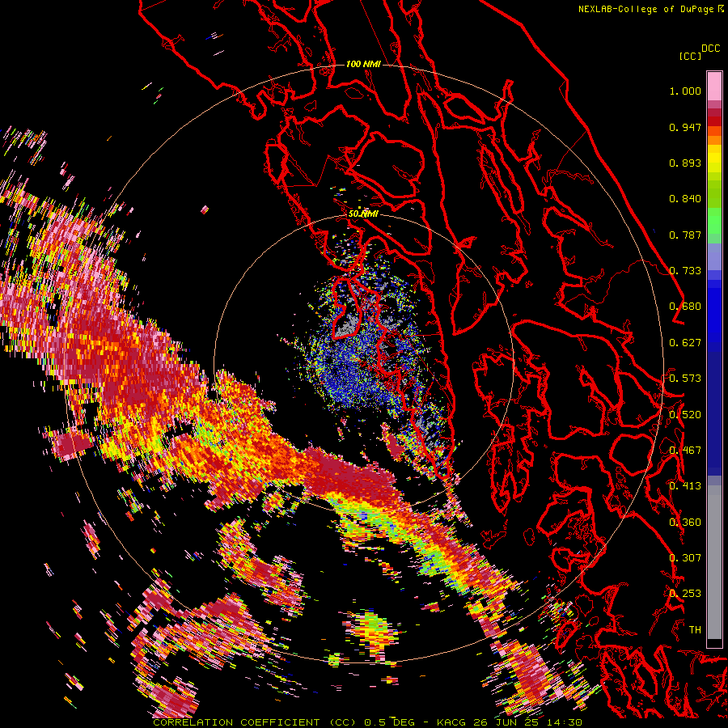
Task: Click the [CC] unit label above the color bar
Action: (x=690, y=56)
